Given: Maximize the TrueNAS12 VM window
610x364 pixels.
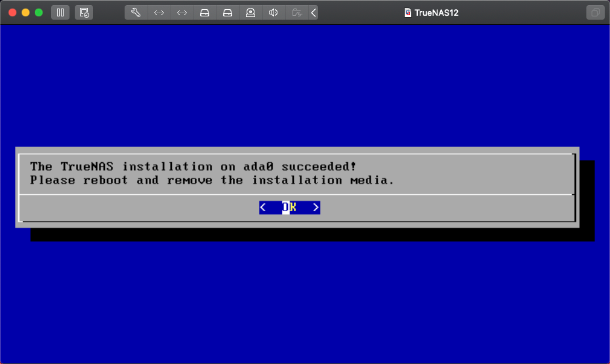Looking at the screenshot, I should 39,12.
